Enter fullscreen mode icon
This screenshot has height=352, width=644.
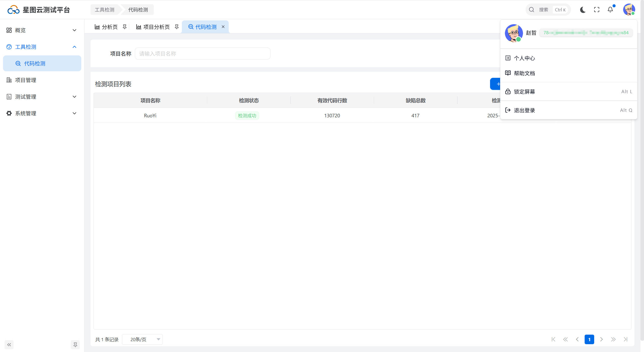(x=596, y=10)
